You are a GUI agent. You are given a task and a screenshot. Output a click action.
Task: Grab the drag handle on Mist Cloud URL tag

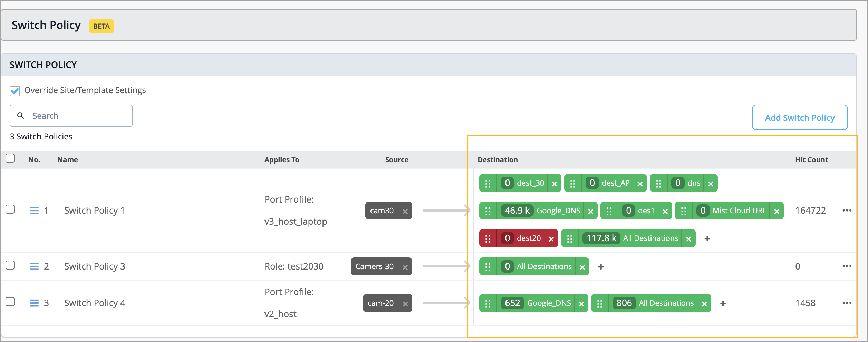(684, 210)
